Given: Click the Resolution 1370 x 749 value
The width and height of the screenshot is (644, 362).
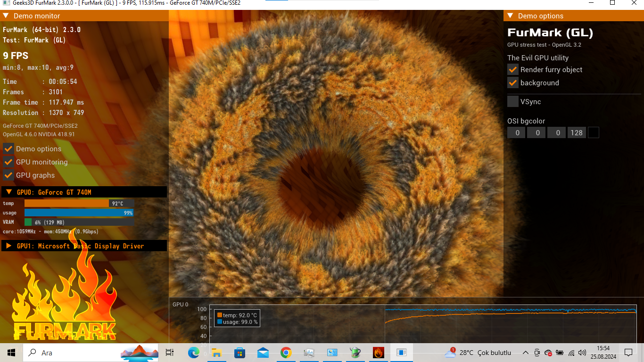Looking at the screenshot, I should coord(66,113).
